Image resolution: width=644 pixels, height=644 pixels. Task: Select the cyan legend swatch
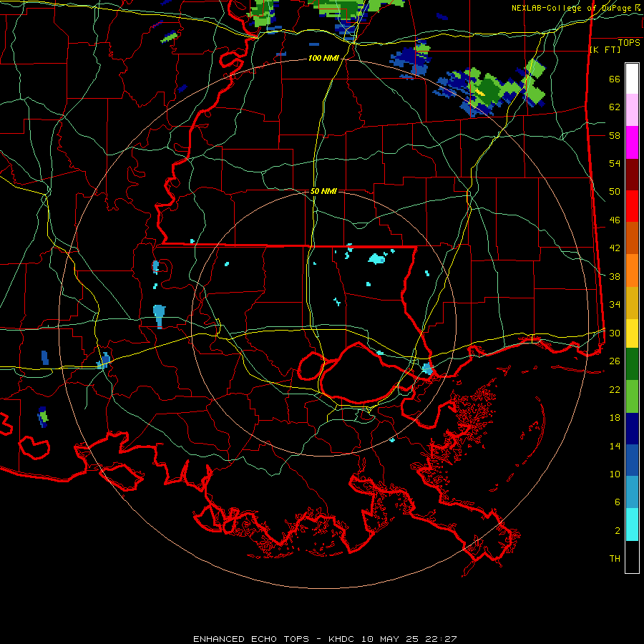[632, 525]
